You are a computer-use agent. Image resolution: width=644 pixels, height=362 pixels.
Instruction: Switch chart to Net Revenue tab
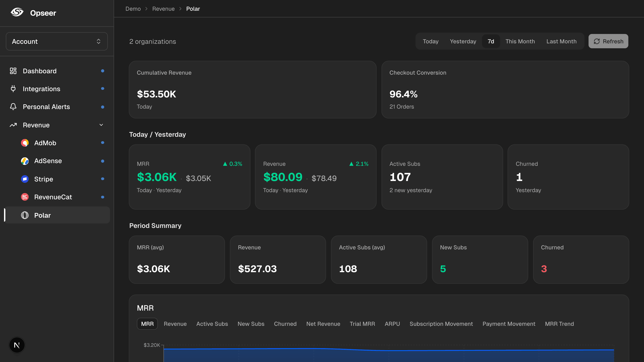coord(323,324)
